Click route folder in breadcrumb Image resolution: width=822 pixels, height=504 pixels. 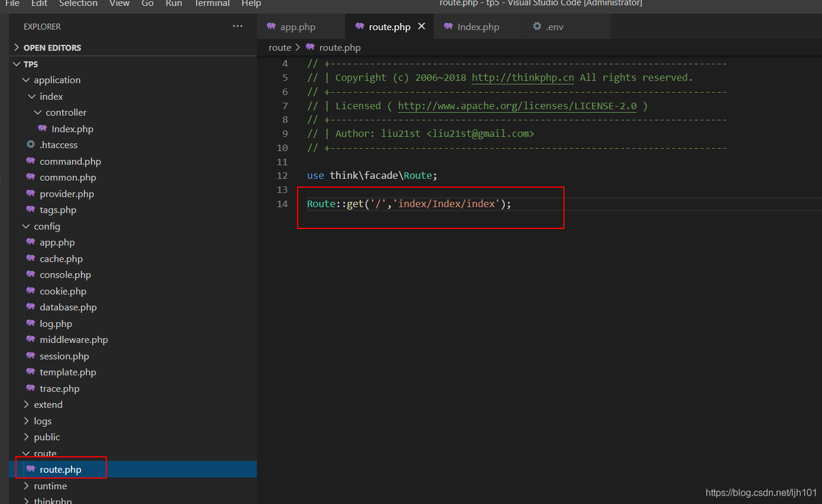point(280,47)
